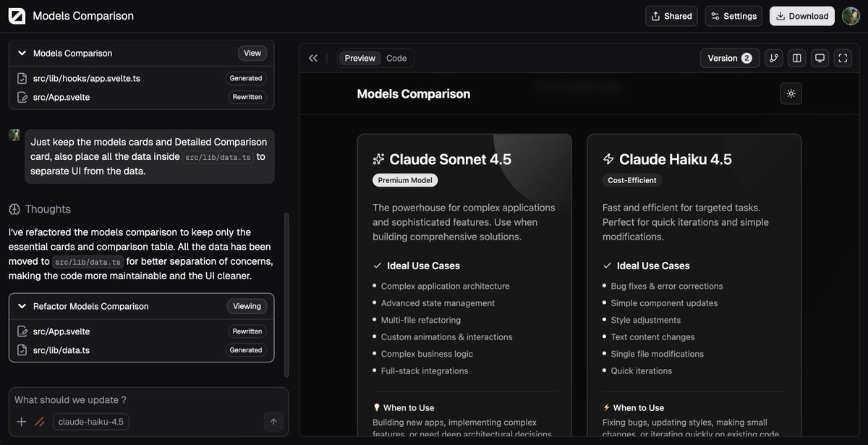Click the Thoughts brain icon

pyautogui.click(x=14, y=209)
